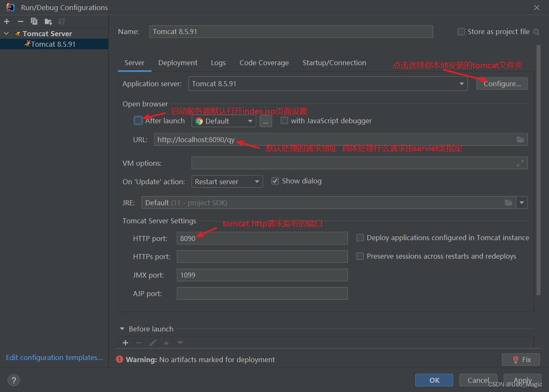Open Edit configuration templates link
Screen dimensions: 549x392
pos(54,358)
